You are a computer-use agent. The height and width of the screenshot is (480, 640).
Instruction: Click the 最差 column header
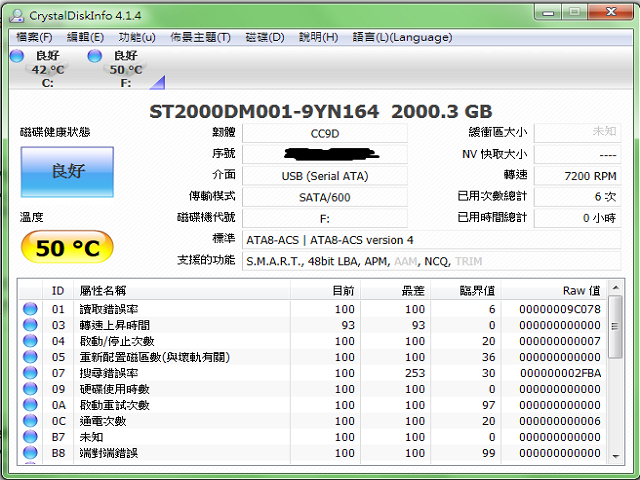396,291
